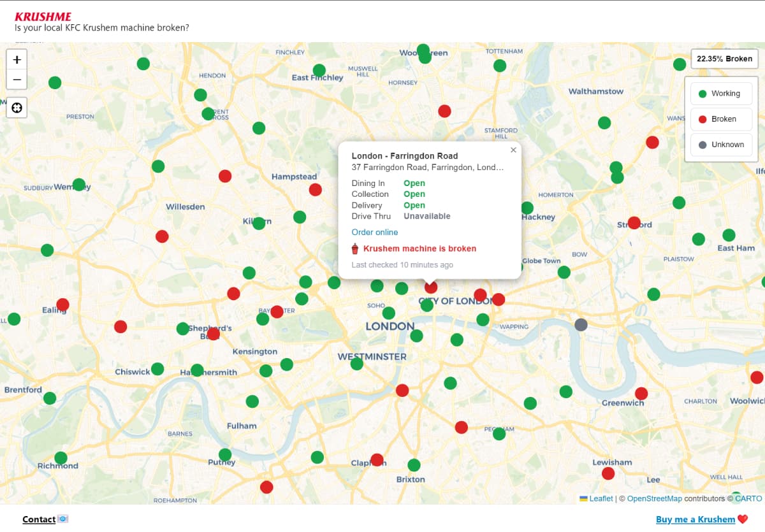The height and width of the screenshot is (532, 765).
Task: Locate me using the crosshair button
Action: point(17,108)
